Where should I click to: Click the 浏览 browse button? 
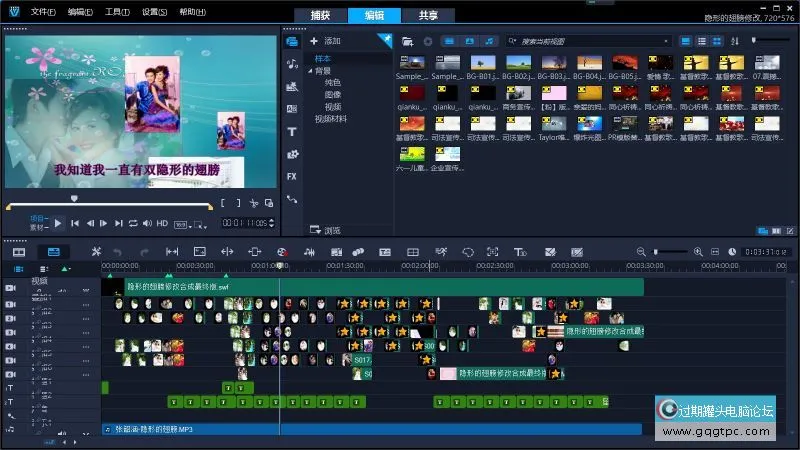(x=326, y=230)
